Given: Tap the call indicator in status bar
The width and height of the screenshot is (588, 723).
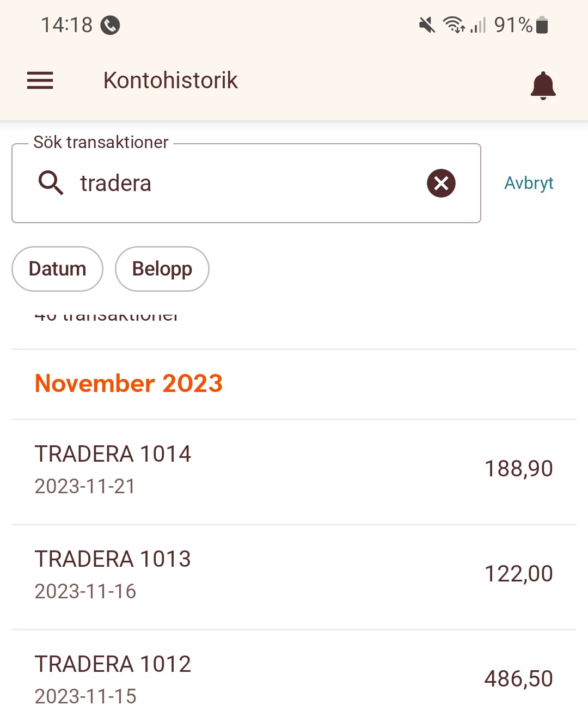Looking at the screenshot, I should [x=110, y=25].
